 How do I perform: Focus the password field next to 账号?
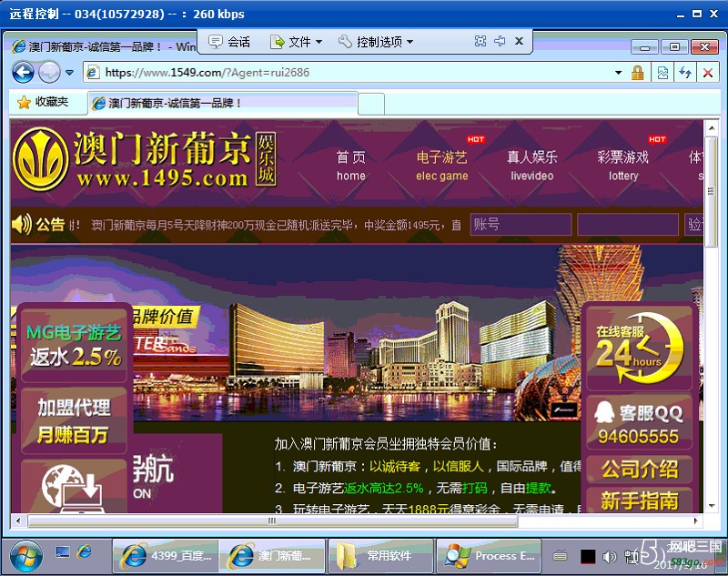coord(628,225)
